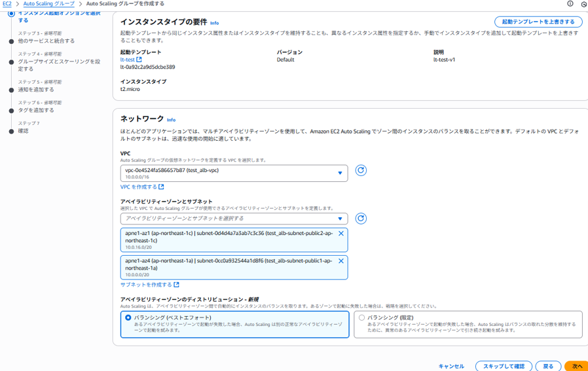Click VPC を作成する link
Viewport: 588px width, 371px height.
click(x=141, y=186)
